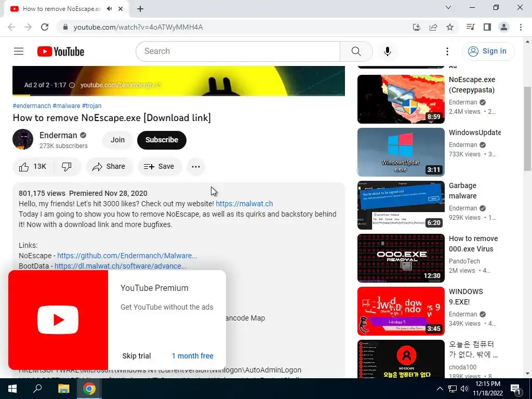Start voice search with the microphone icon
Image resolution: width=532 pixels, height=399 pixels.
tap(388, 51)
